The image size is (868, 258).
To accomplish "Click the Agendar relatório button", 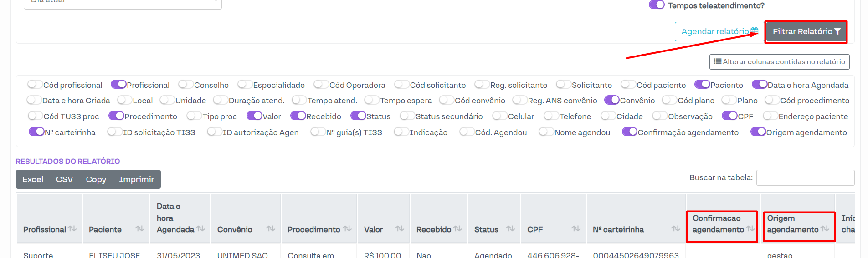I will (x=719, y=32).
